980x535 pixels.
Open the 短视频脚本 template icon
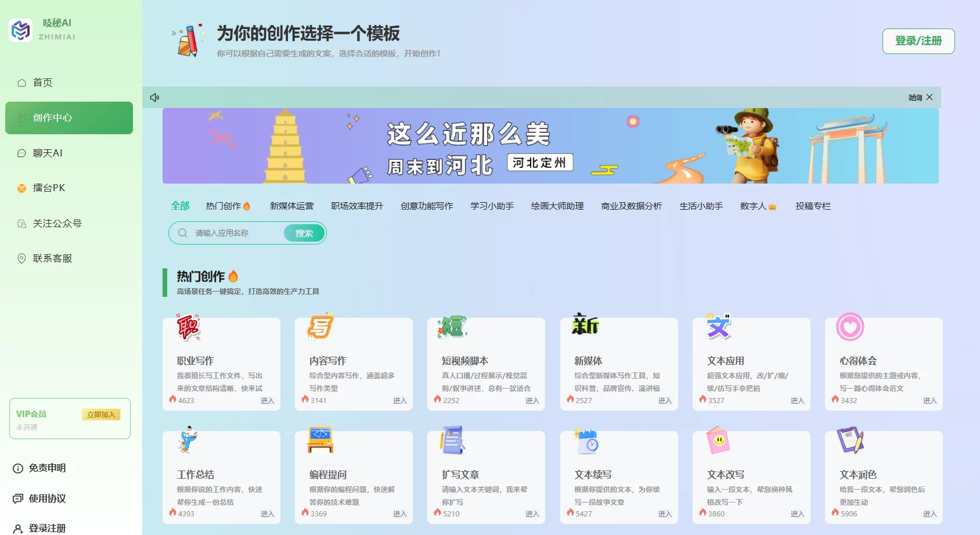pyautogui.click(x=453, y=327)
